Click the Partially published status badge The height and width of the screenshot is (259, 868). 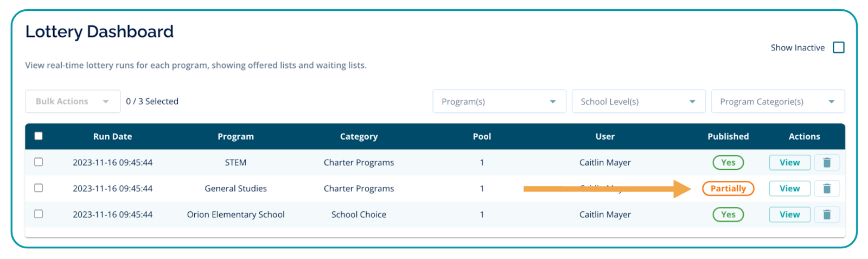(728, 188)
